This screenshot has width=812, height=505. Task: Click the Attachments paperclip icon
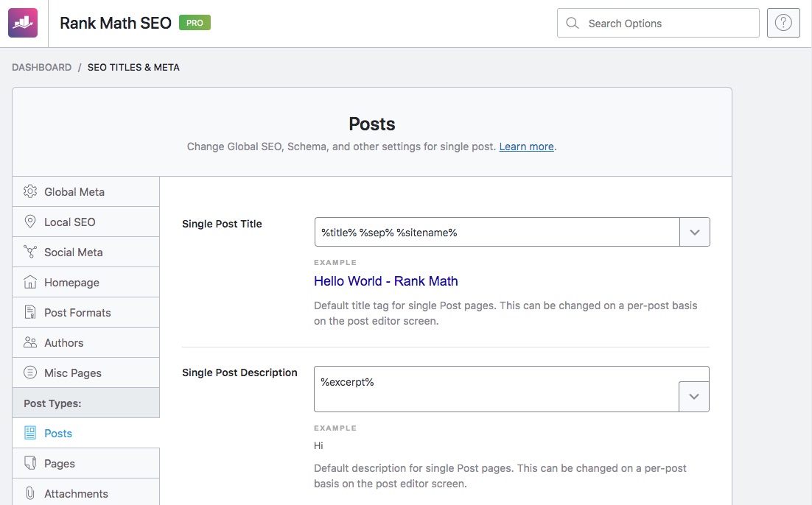tap(30, 493)
